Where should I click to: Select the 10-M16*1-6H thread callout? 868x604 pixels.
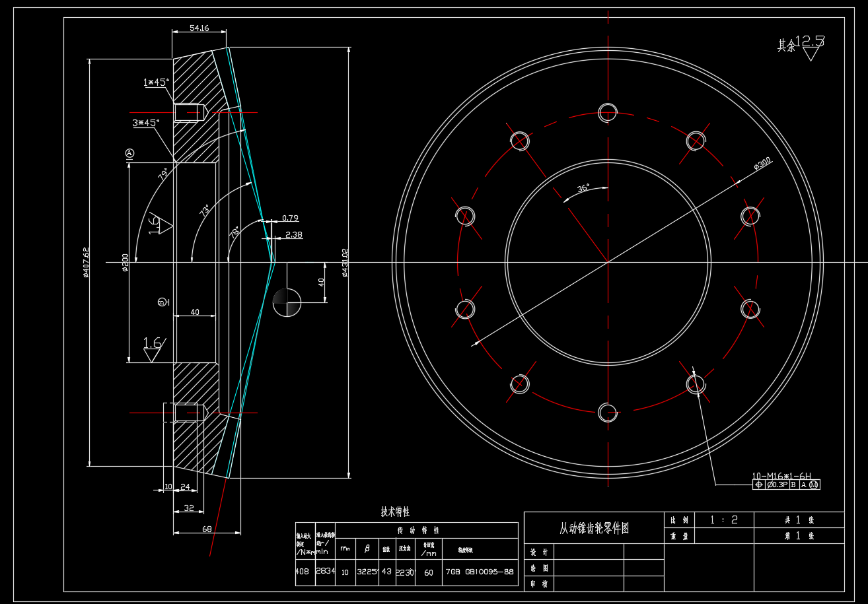click(781, 475)
